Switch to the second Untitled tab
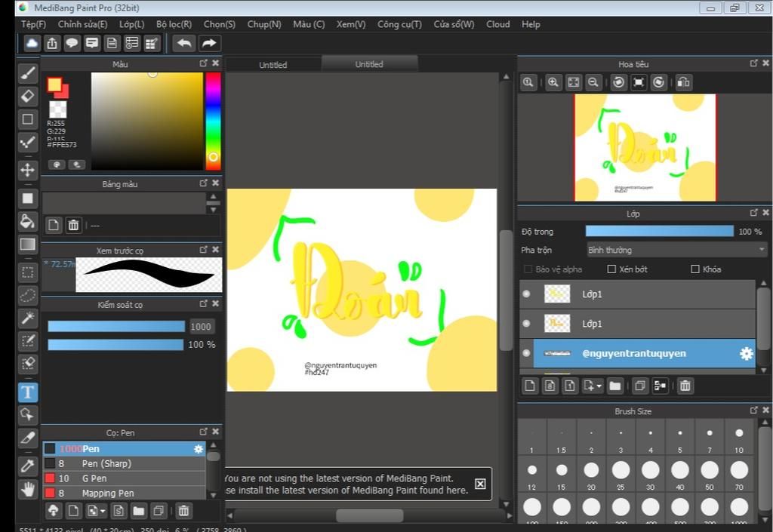Viewport: 773px width, 532px height. (369, 64)
